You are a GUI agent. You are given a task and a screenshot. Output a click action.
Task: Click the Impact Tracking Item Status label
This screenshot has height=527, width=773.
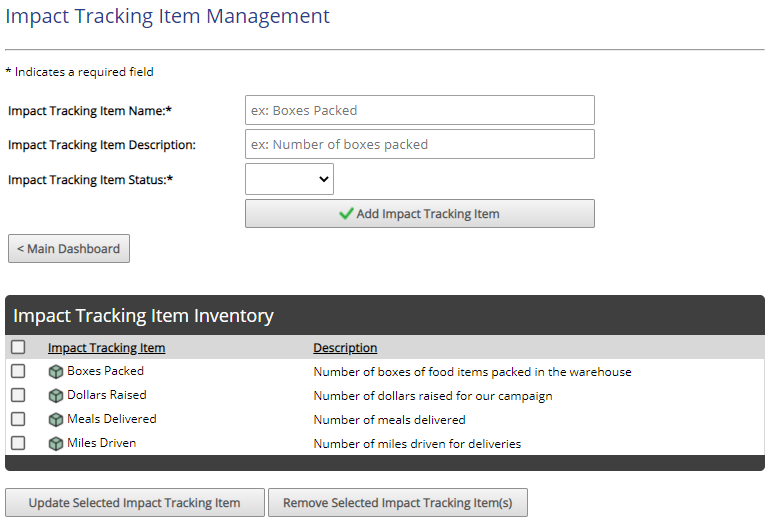coord(90,180)
